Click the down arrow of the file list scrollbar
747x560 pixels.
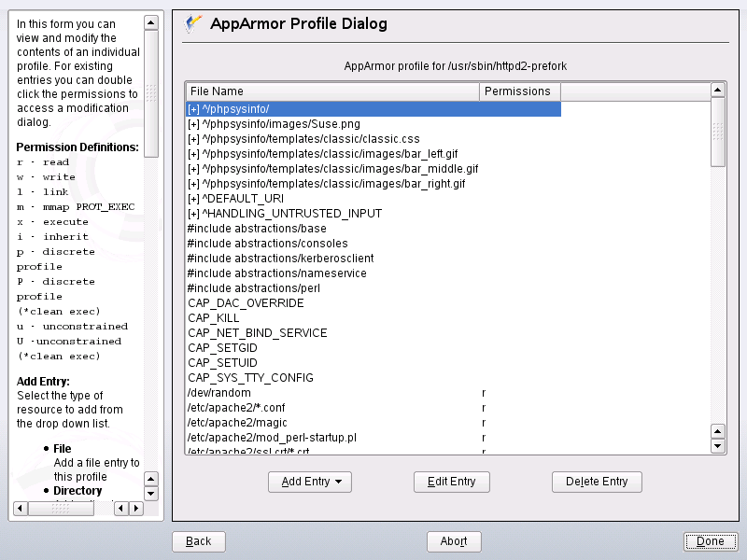(718, 446)
